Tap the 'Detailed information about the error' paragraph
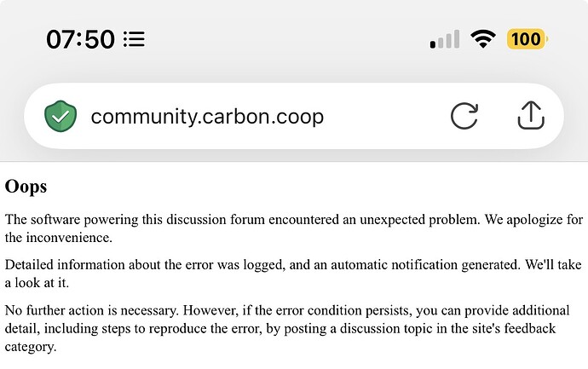 [293, 274]
